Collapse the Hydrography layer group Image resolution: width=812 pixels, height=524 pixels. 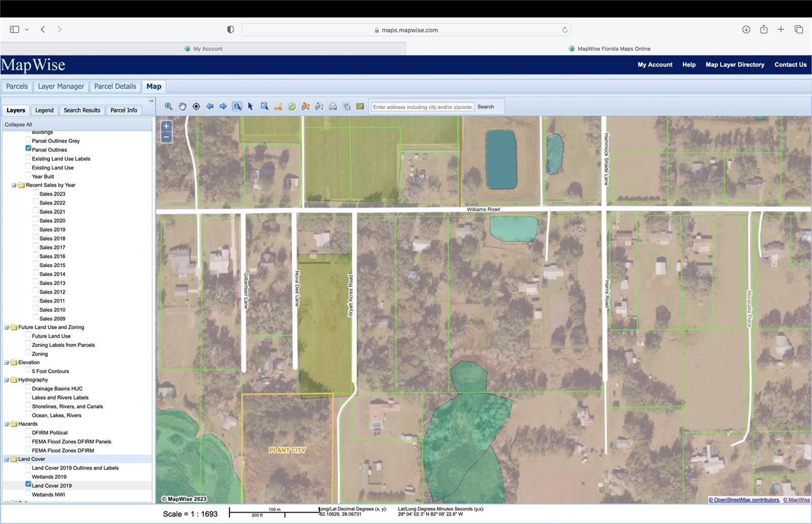click(x=7, y=380)
